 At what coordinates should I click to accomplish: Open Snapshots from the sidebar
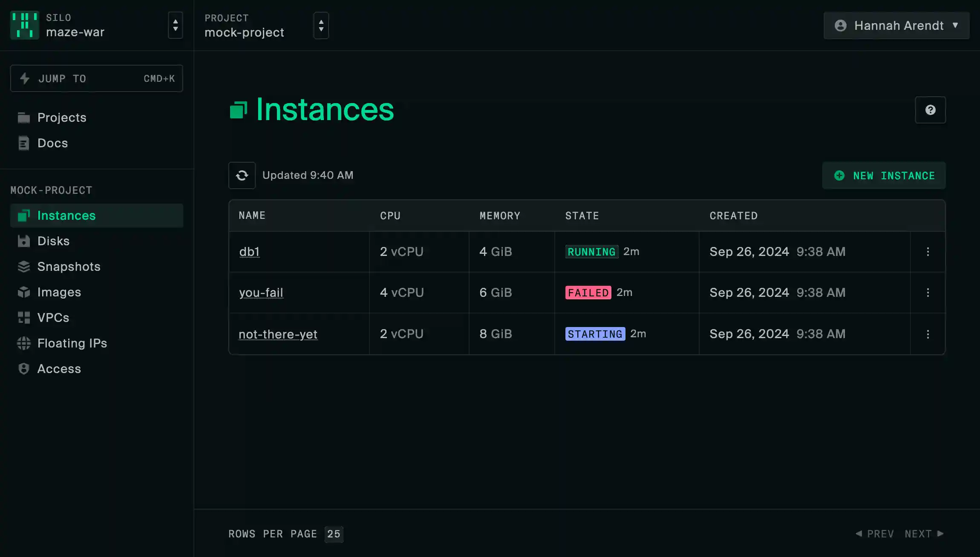coord(24,267)
